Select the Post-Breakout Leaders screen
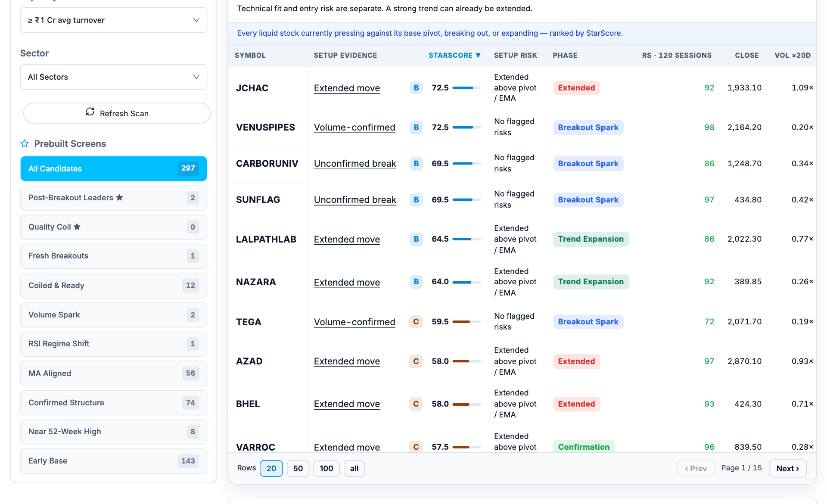This screenshot has width=827, height=504. 114,198
